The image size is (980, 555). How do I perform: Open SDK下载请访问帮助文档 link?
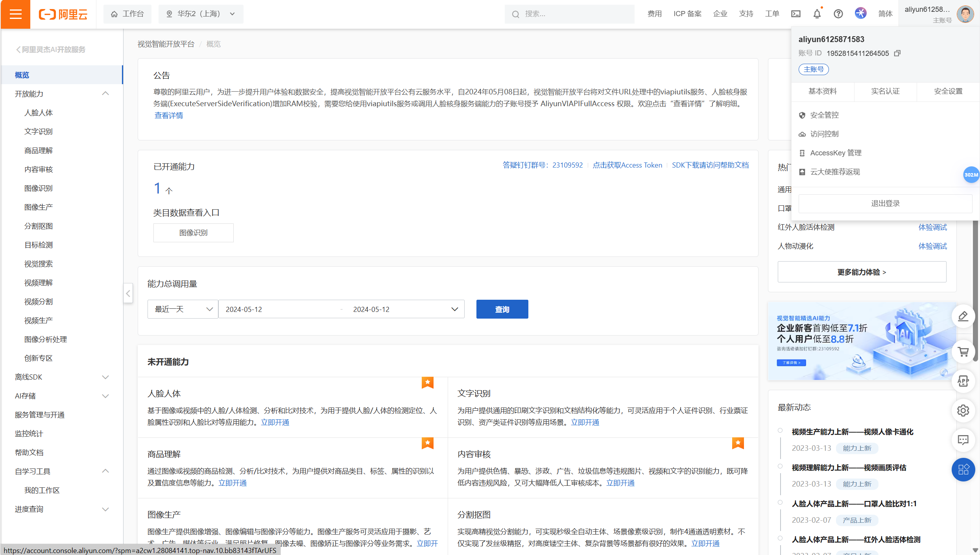710,165
